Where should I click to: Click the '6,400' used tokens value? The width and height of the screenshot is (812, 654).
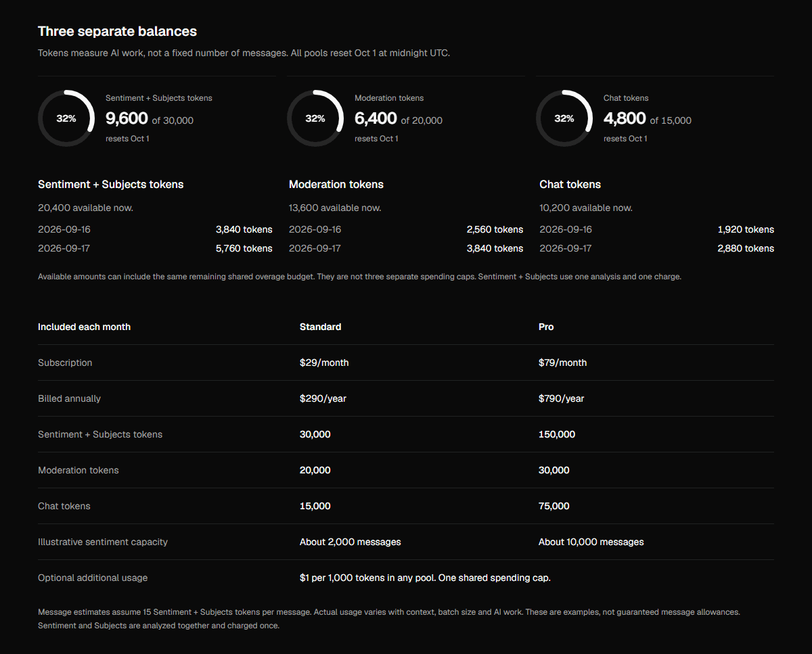point(376,118)
